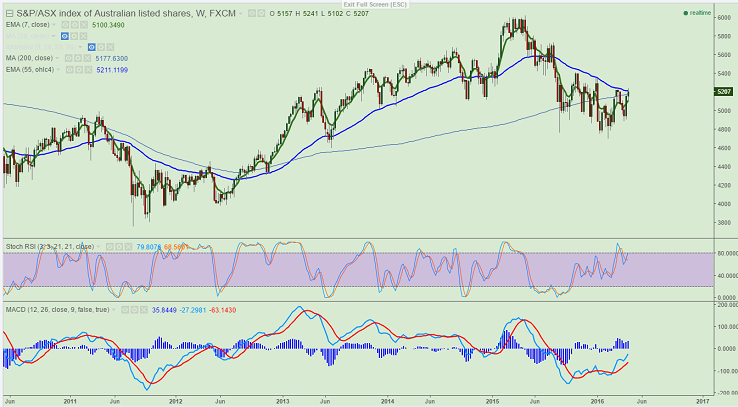Remove the MA (20, close) indicator
This screenshot has height=407, width=738.
pyautogui.click(x=83, y=36)
